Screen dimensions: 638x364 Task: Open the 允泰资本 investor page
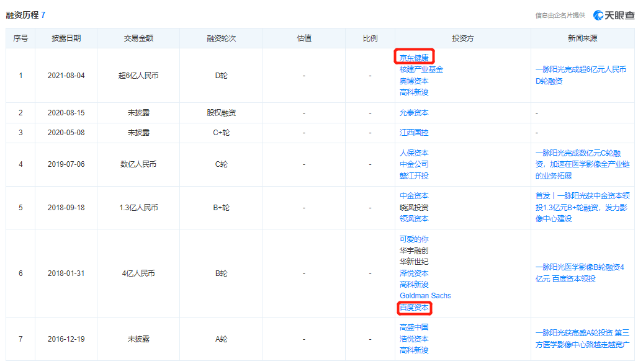(414, 113)
